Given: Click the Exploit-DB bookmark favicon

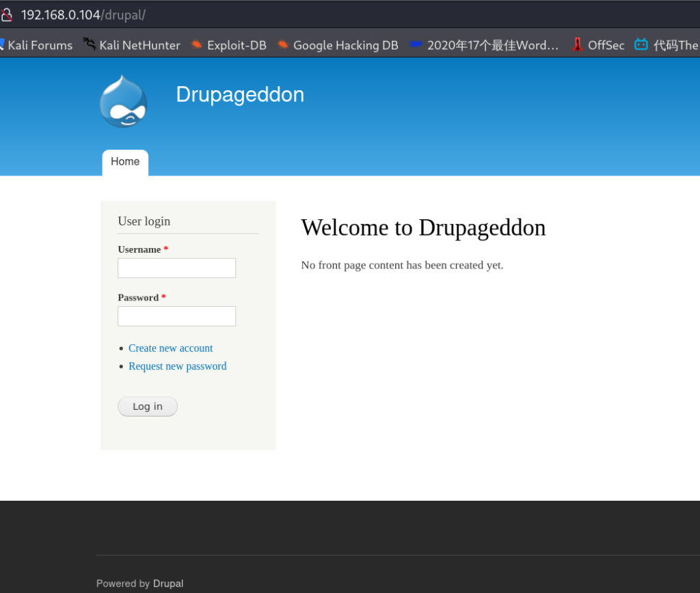Looking at the screenshot, I should 196,44.
